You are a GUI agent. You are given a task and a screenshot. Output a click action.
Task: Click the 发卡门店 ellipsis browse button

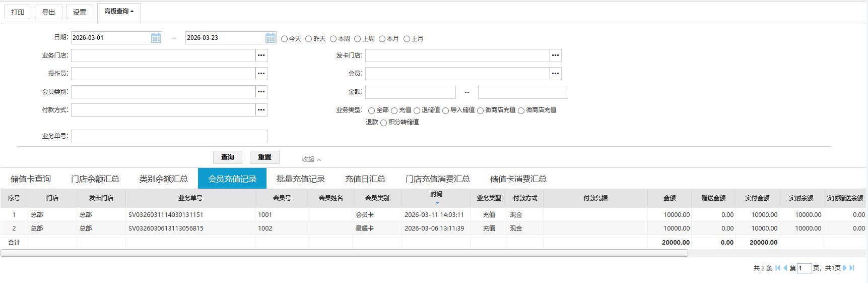click(555, 55)
